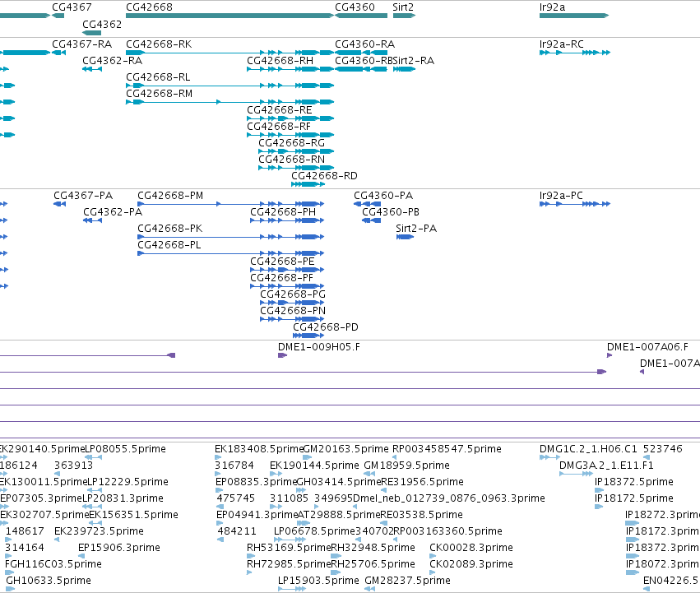
Task: Click the CG42668 gene bar
Action: (230, 16)
